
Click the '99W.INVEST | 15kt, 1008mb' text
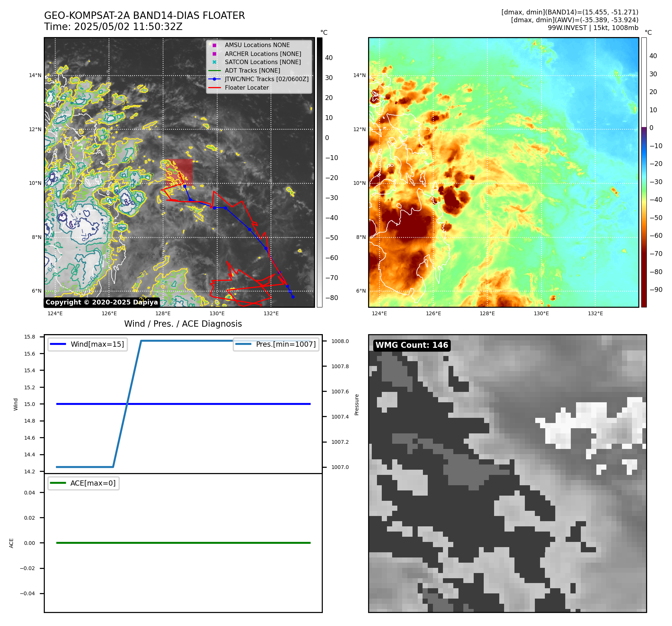(593, 28)
